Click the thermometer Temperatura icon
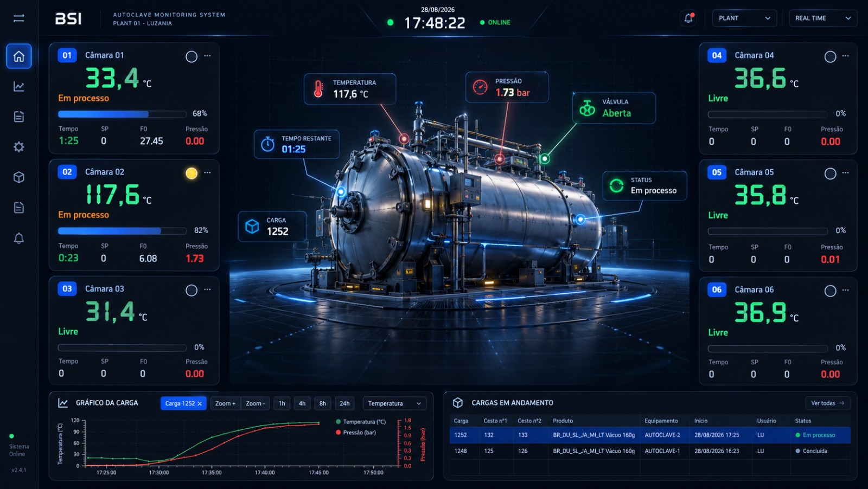 click(318, 89)
